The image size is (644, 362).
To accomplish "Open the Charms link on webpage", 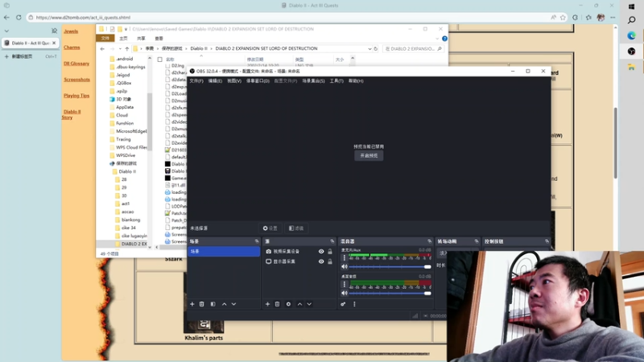I will click(72, 47).
